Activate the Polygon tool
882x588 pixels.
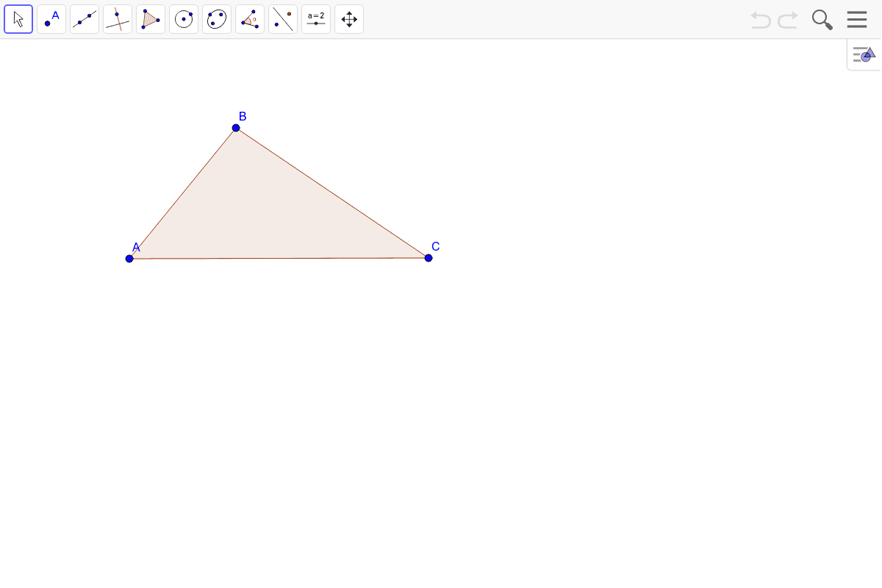pyautogui.click(x=151, y=19)
